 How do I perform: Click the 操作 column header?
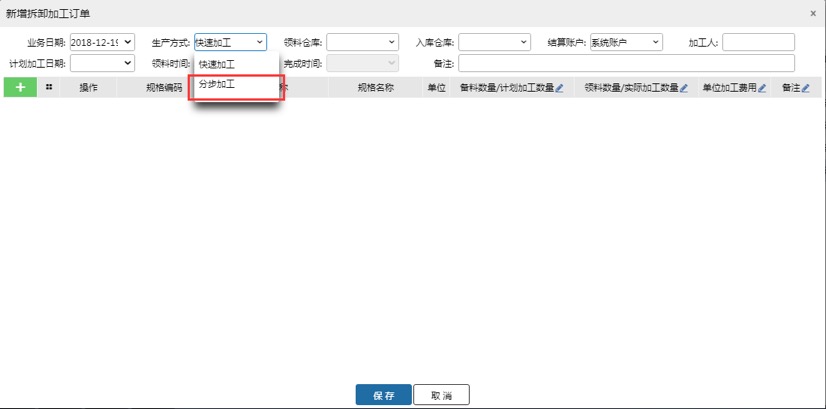88,88
